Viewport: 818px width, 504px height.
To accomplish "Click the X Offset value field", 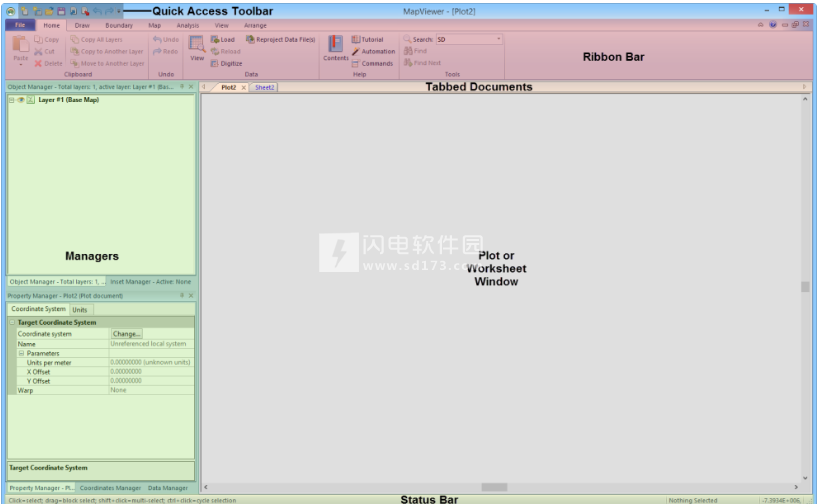I will (151, 372).
